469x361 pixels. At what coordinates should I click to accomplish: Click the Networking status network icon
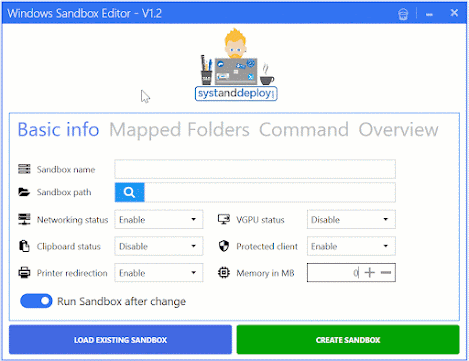(x=24, y=219)
